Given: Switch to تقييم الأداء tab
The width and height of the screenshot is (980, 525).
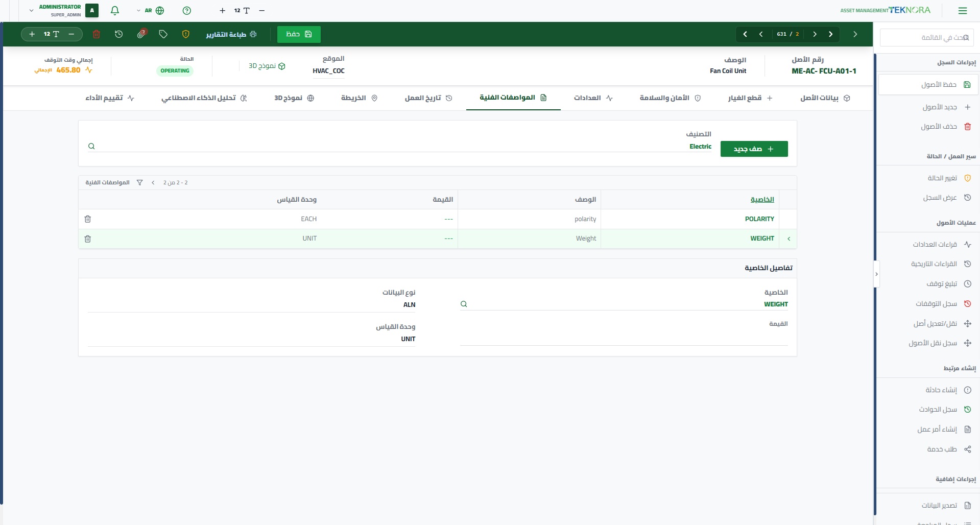Looking at the screenshot, I should click(x=110, y=98).
